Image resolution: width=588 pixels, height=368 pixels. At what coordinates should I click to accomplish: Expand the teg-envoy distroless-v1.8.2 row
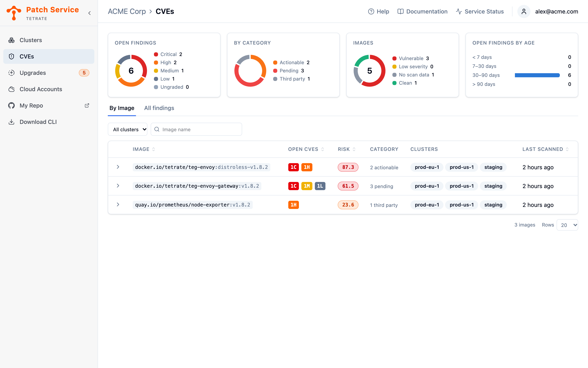click(x=118, y=167)
